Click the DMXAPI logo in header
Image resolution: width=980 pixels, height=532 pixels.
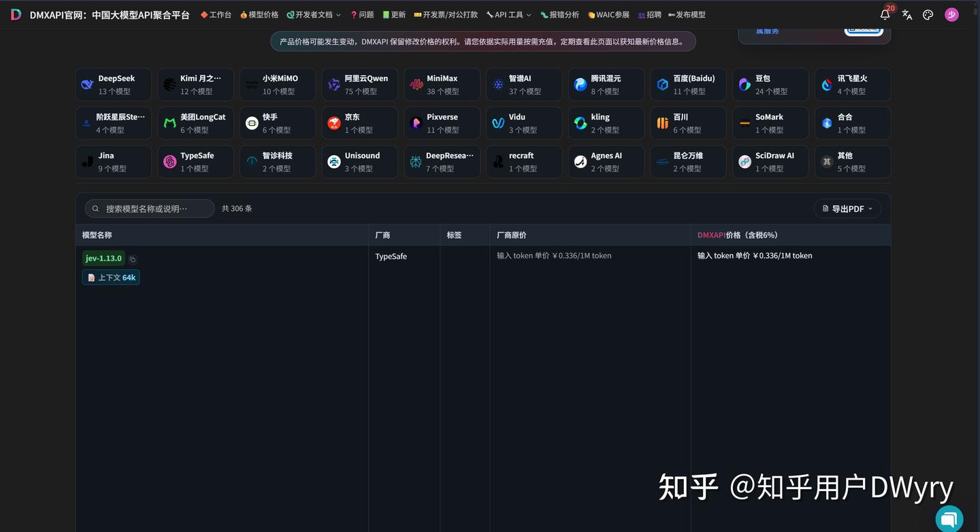tap(16, 15)
